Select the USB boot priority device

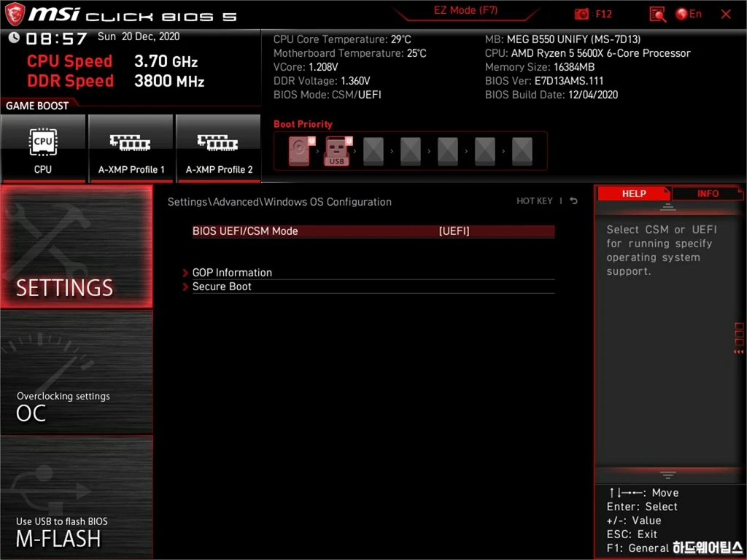tap(337, 151)
